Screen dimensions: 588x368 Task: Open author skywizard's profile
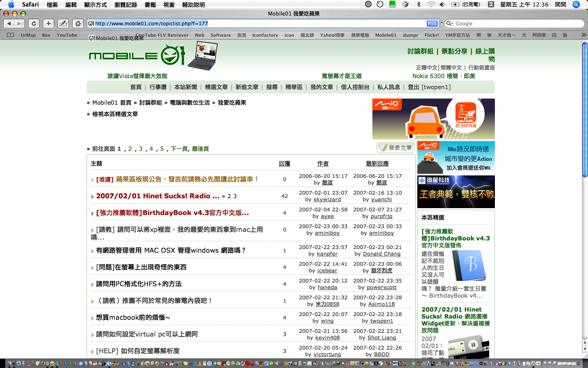coord(327,200)
